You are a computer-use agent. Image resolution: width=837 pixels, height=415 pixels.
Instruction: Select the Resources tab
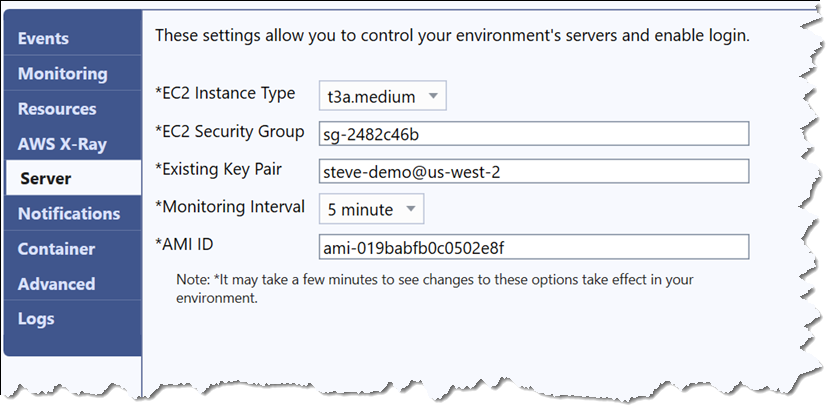tap(73, 108)
